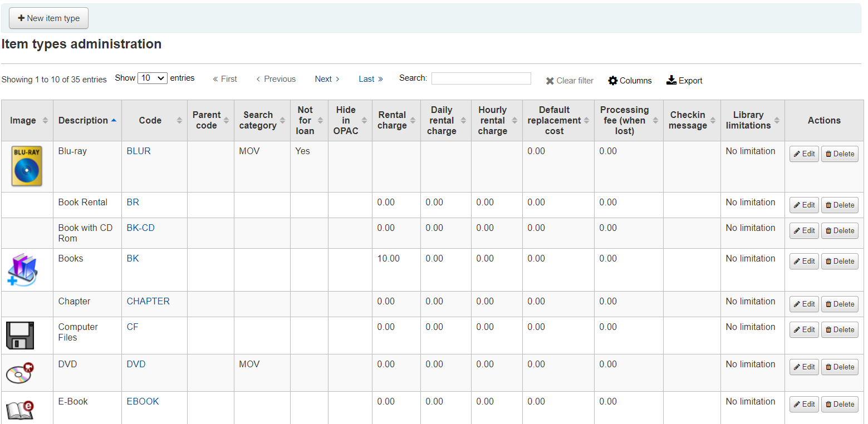Image resolution: width=868 pixels, height=424 pixels.
Task: Clear the table filter
Action: (570, 81)
